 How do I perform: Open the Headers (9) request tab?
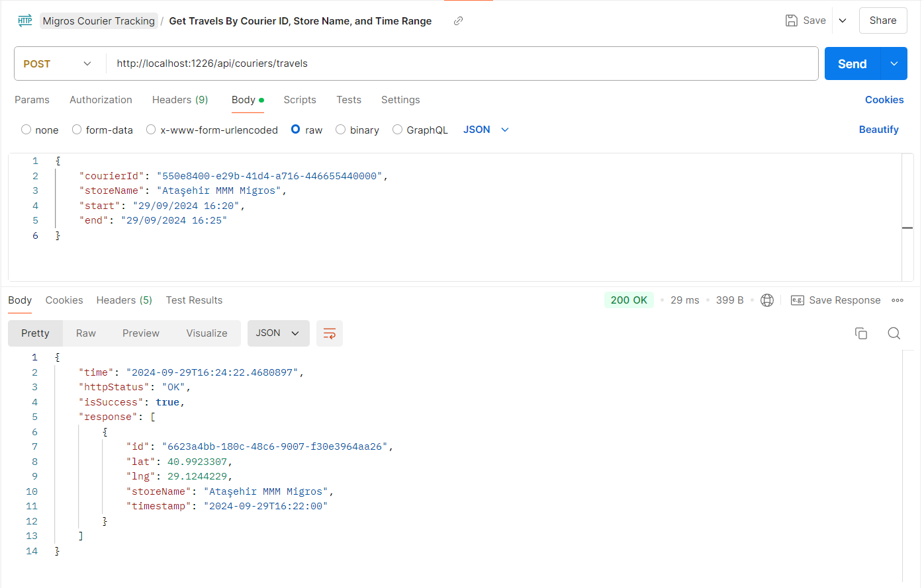coord(180,100)
